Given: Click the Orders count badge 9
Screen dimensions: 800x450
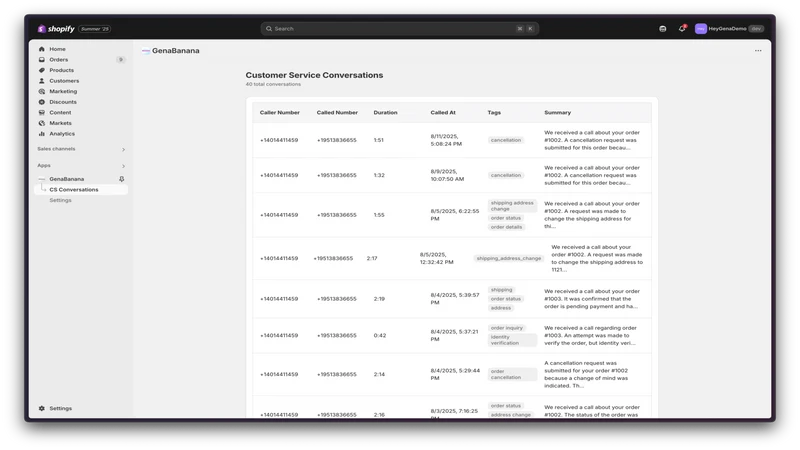Looking at the screenshot, I should [121, 60].
